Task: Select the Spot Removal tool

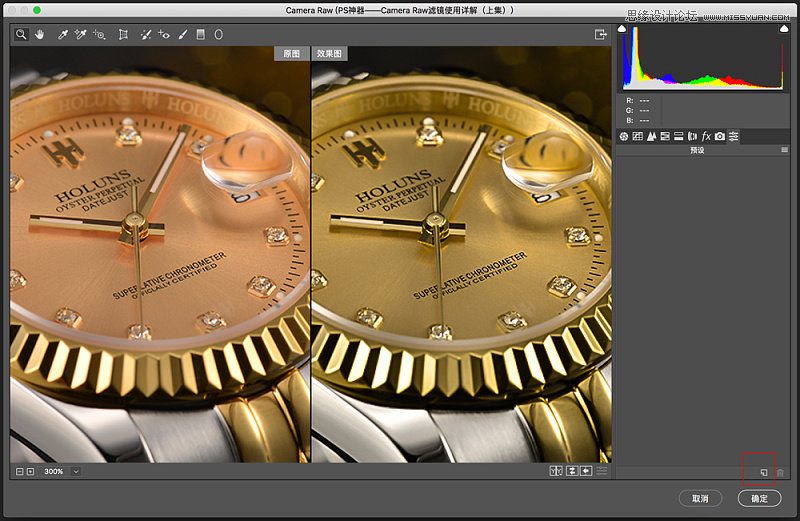Action: click(x=145, y=35)
